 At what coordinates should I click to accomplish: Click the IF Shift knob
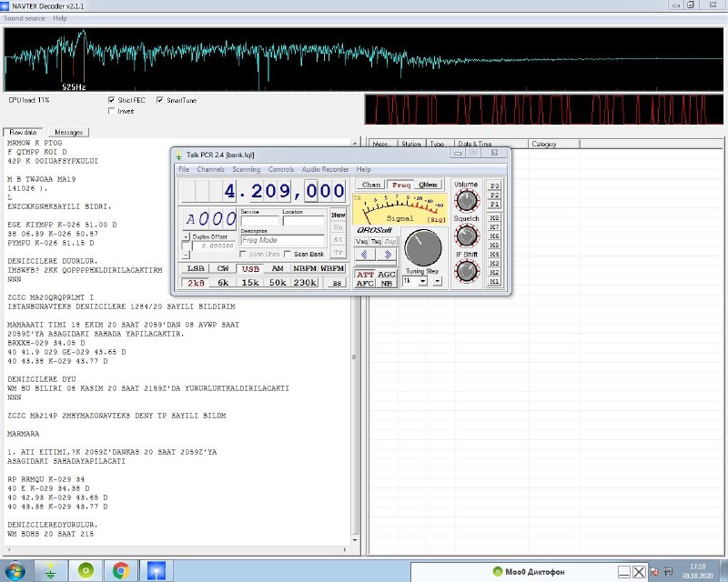click(465, 270)
